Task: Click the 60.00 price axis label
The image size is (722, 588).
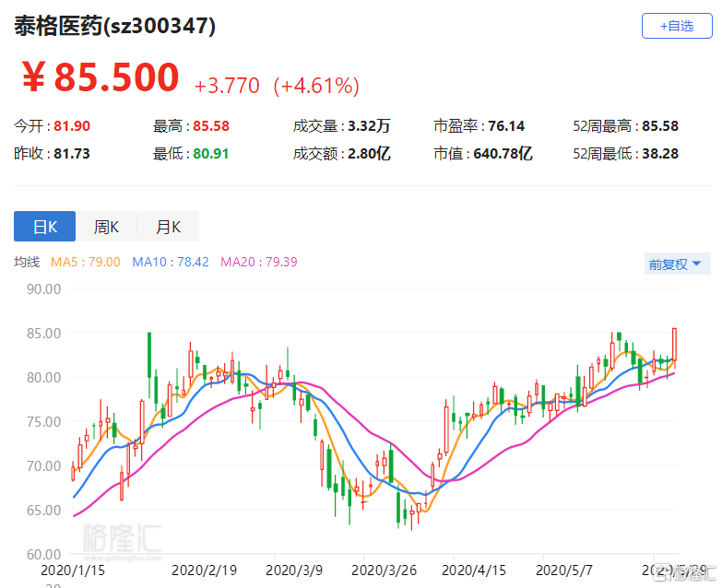Action: (x=43, y=554)
